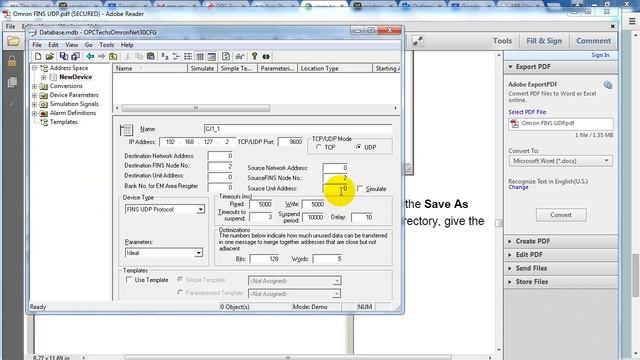Open the Parameters Ideal dropdown

pyautogui.click(x=198, y=253)
